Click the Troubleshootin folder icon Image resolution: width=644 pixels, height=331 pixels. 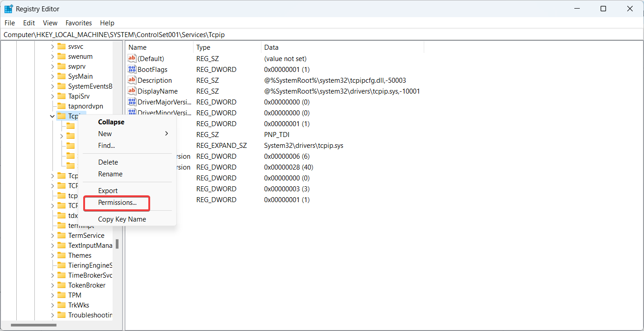pyautogui.click(x=62, y=315)
